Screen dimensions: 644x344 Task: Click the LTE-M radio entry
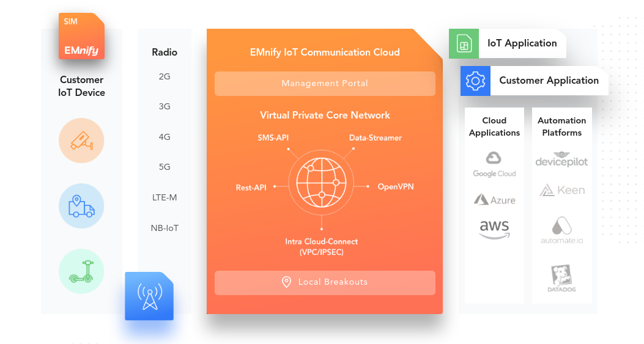tap(165, 197)
